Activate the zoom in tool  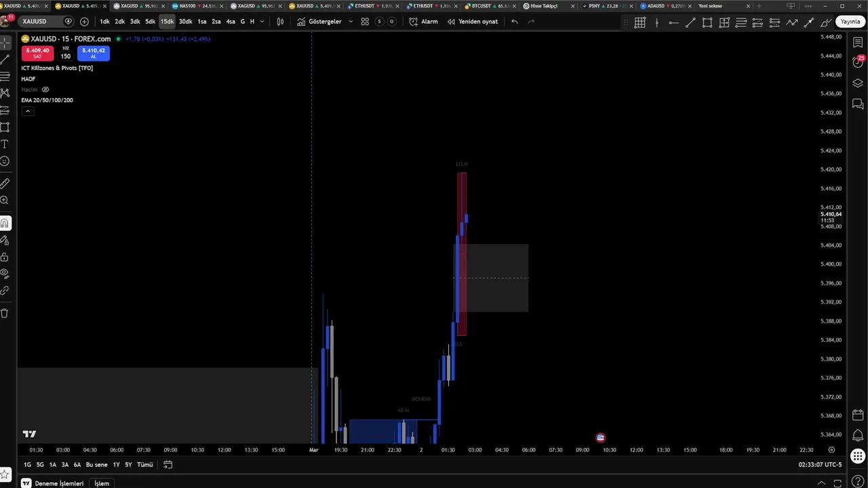pyautogui.click(x=5, y=201)
